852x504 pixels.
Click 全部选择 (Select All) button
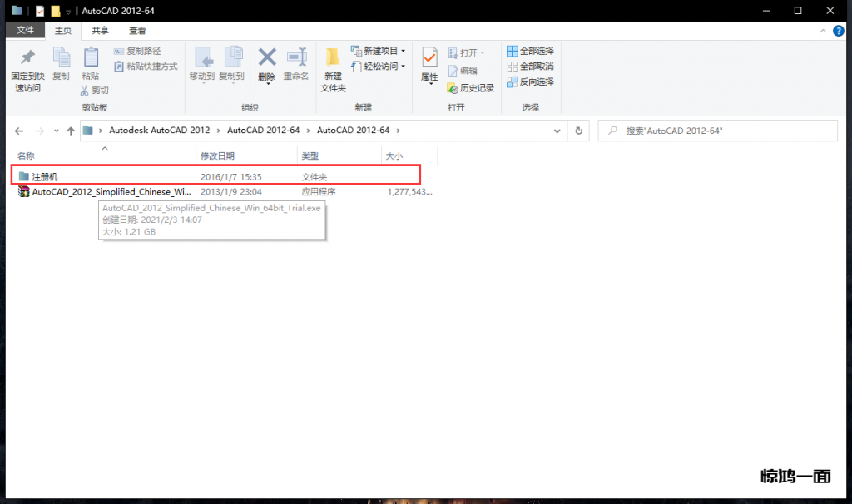530,51
